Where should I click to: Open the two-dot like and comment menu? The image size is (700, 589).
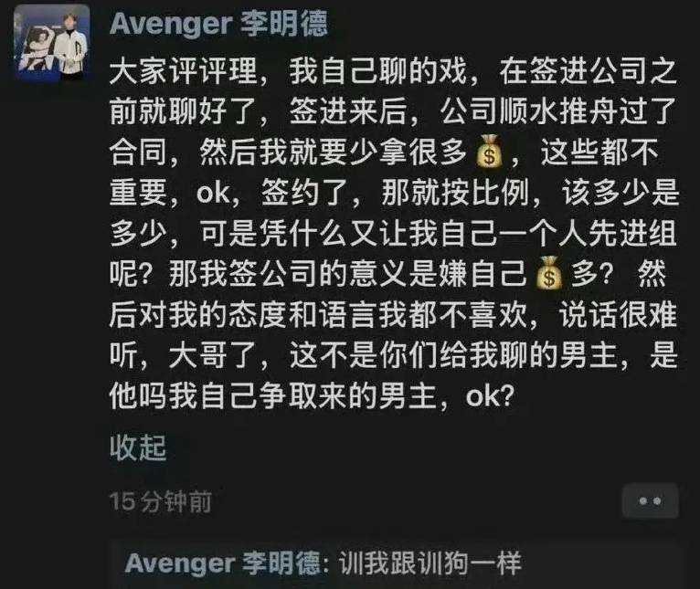pyautogui.click(x=650, y=501)
